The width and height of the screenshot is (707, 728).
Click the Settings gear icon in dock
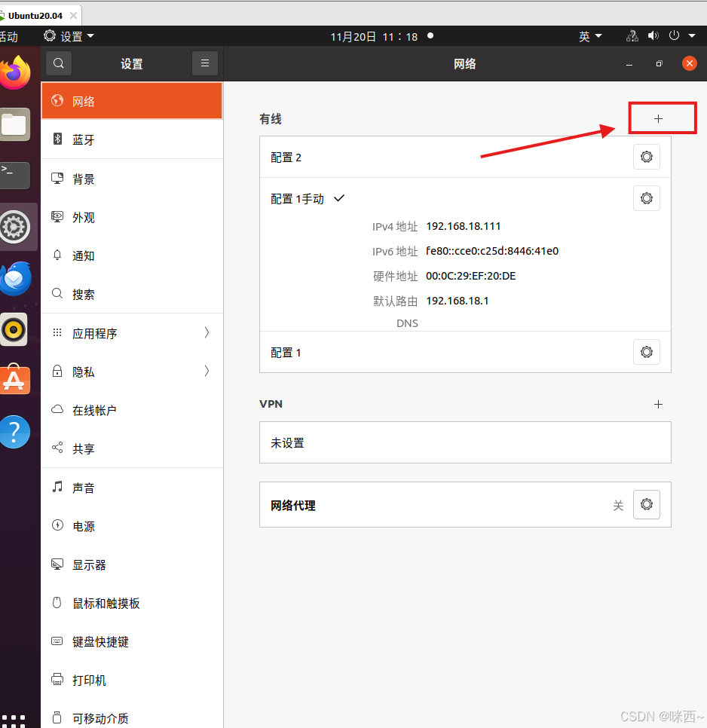(15, 227)
